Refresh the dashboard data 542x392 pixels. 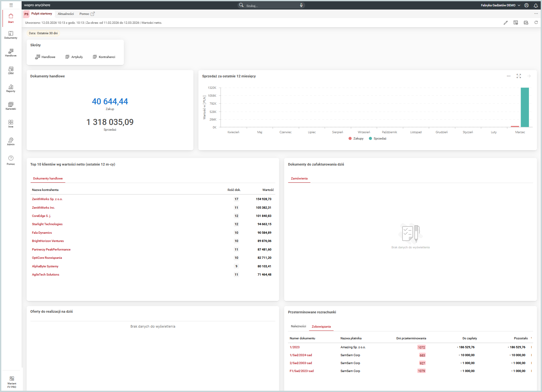click(x=536, y=23)
